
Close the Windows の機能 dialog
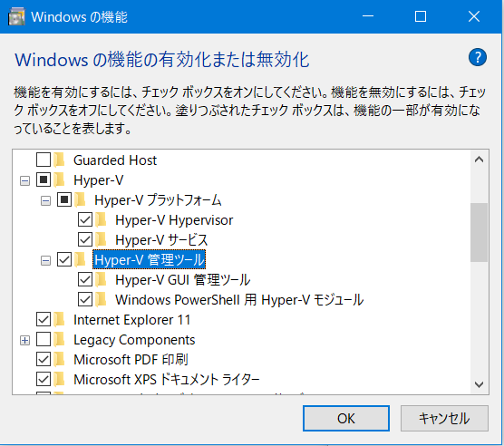tap(474, 16)
